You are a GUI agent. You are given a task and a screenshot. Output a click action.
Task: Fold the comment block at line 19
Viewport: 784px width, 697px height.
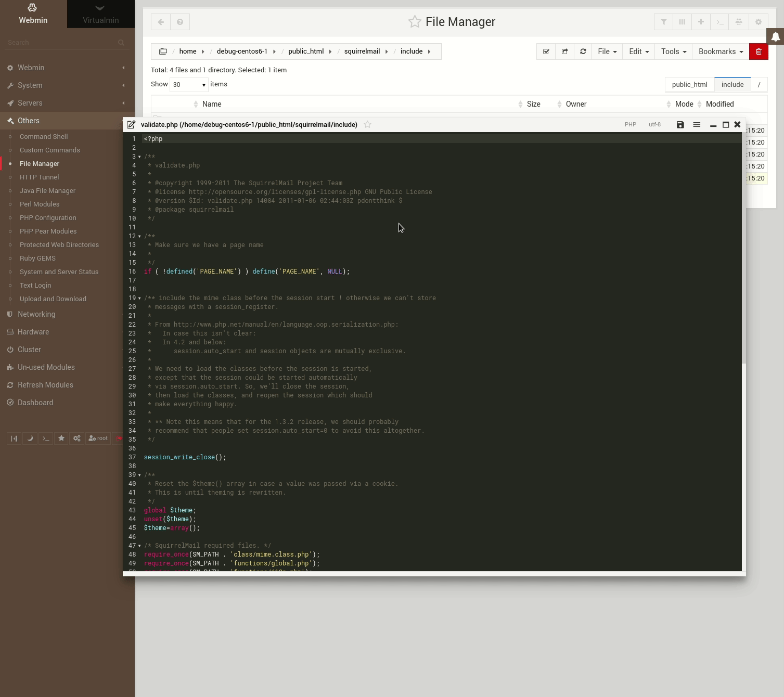139,298
